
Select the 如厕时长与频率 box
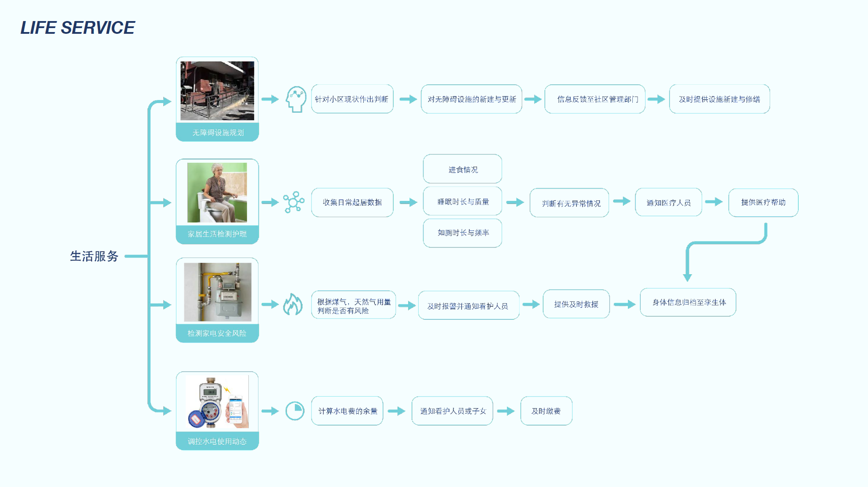[463, 233]
